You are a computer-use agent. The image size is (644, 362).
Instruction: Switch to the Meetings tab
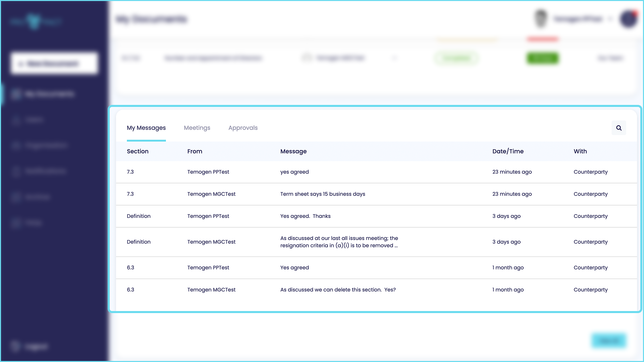pyautogui.click(x=197, y=128)
